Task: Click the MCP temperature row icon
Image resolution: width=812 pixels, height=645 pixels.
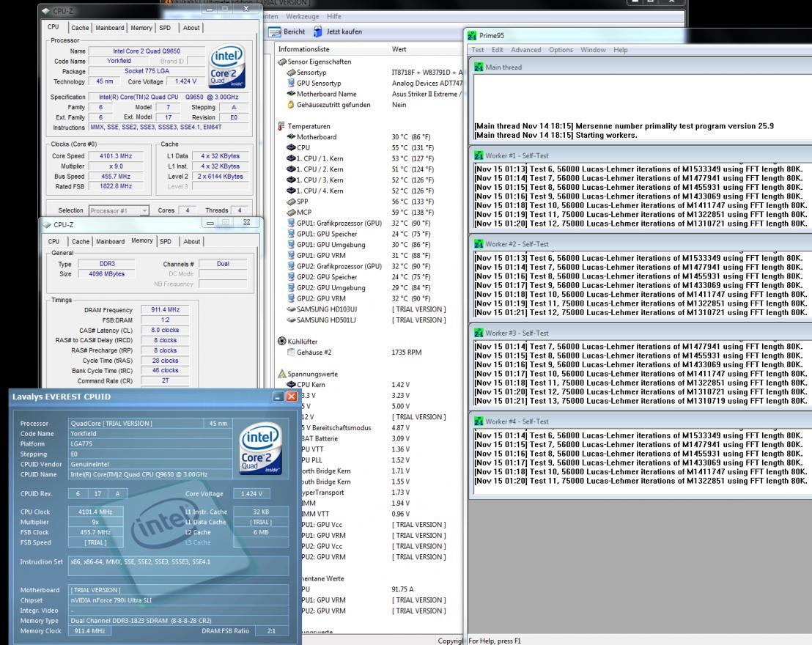Action: pyautogui.click(x=291, y=213)
